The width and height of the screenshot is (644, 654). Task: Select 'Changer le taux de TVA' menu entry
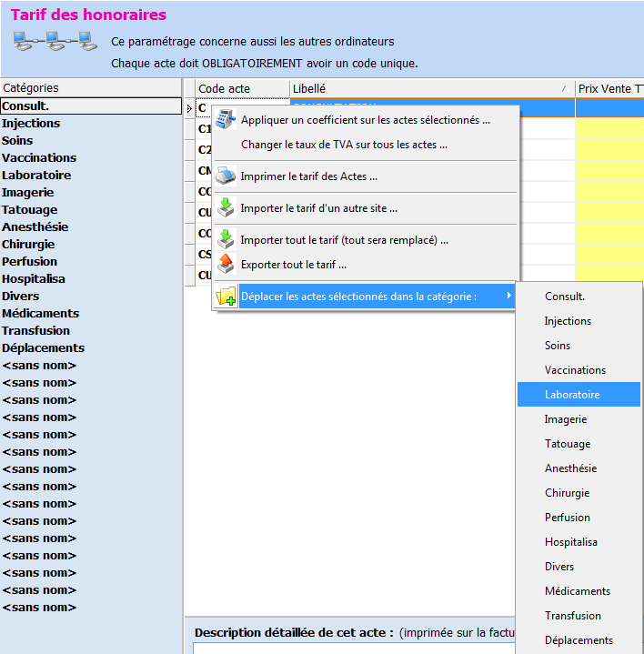[344, 145]
